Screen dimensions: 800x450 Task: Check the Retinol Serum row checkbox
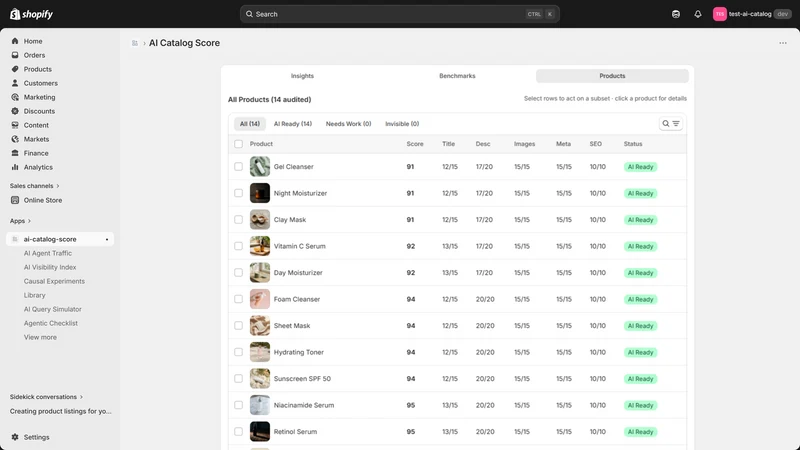238,432
